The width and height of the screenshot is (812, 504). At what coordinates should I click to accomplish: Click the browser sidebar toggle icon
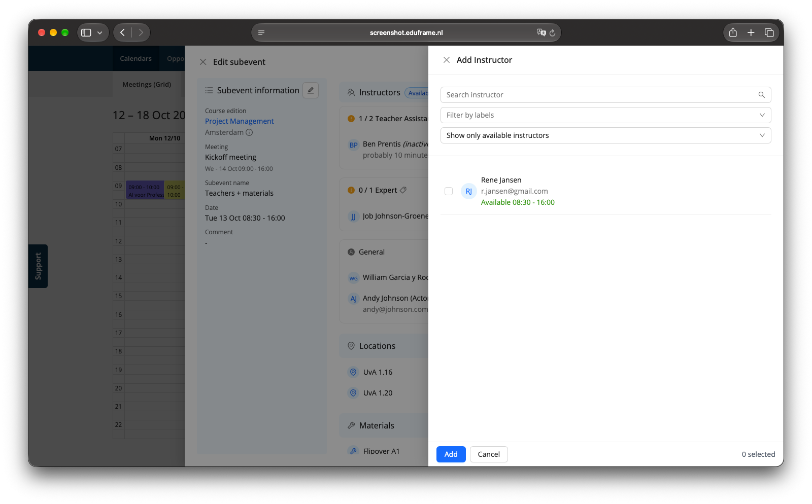pyautogui.click(x=86, y=32)
